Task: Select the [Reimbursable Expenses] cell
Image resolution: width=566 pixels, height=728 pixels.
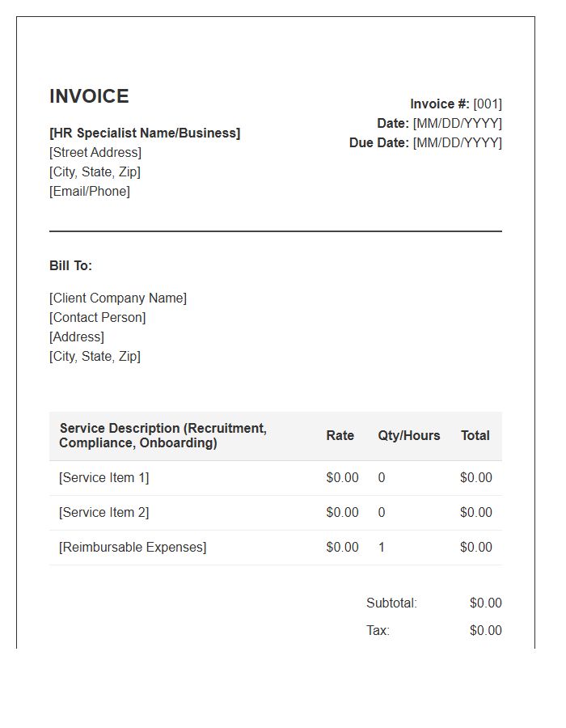Action: click(x=133, y=548)
